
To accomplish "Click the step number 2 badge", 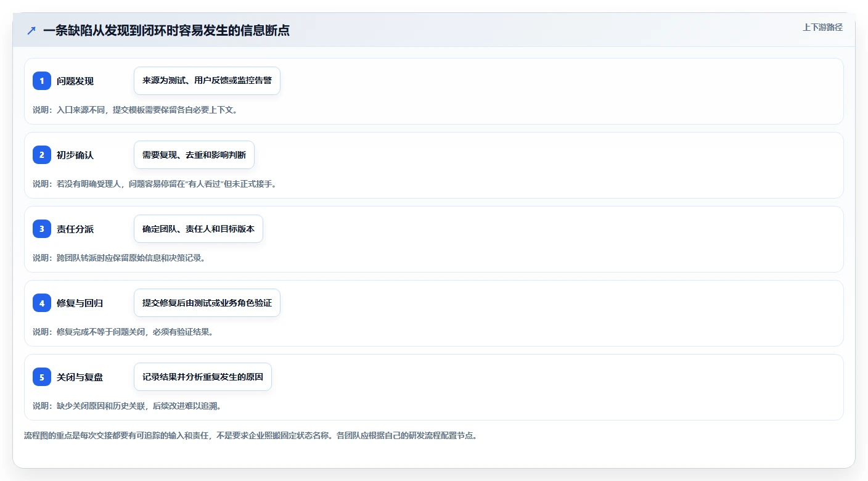I will click(42, 155).
